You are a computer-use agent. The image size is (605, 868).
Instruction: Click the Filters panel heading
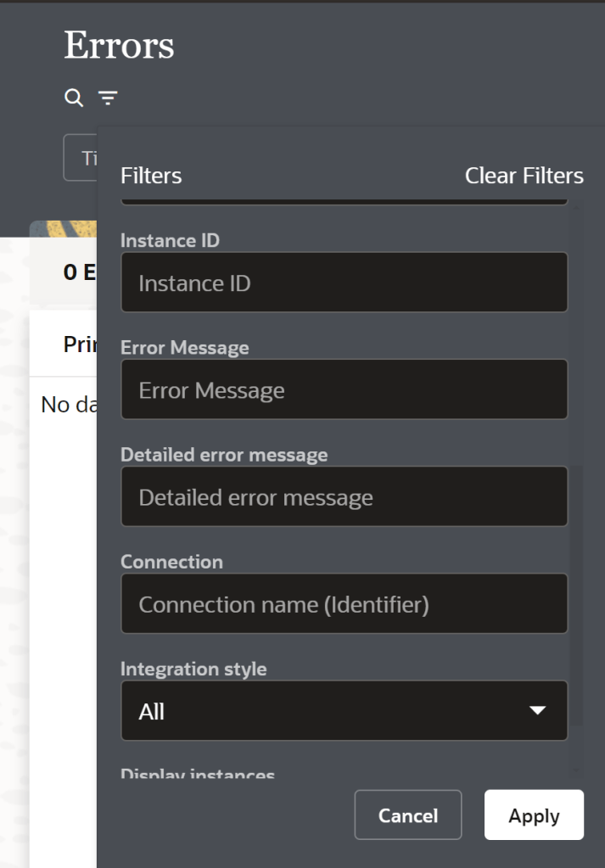click(x=151, y=176)
